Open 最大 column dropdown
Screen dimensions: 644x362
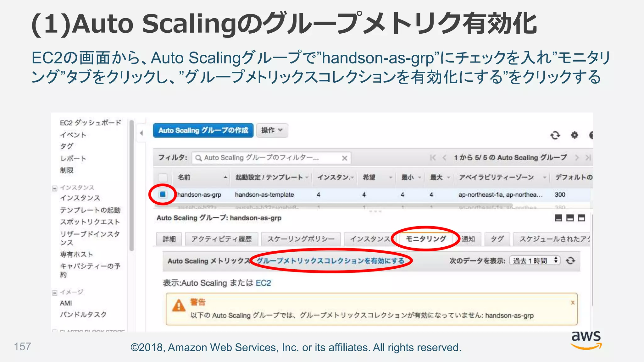(x=448, y=178)
